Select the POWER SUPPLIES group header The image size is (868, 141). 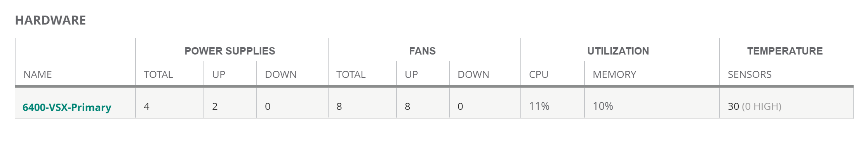[x=230, y=51]
